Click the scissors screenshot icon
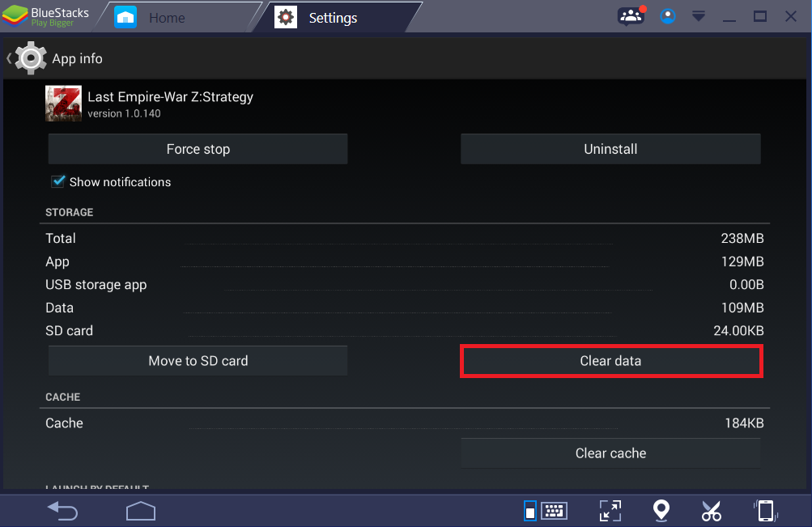This screenshot has height=527, width=812. [x=712, y=511]
